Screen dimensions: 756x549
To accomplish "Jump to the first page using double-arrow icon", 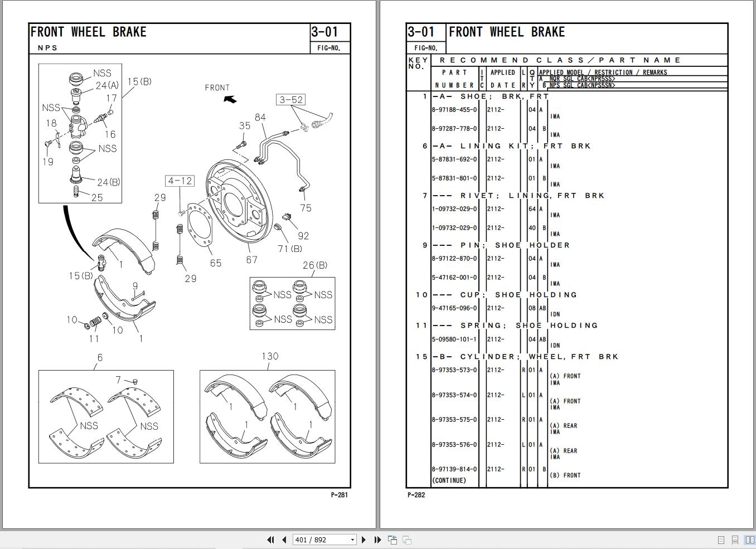I will point(271,540).
